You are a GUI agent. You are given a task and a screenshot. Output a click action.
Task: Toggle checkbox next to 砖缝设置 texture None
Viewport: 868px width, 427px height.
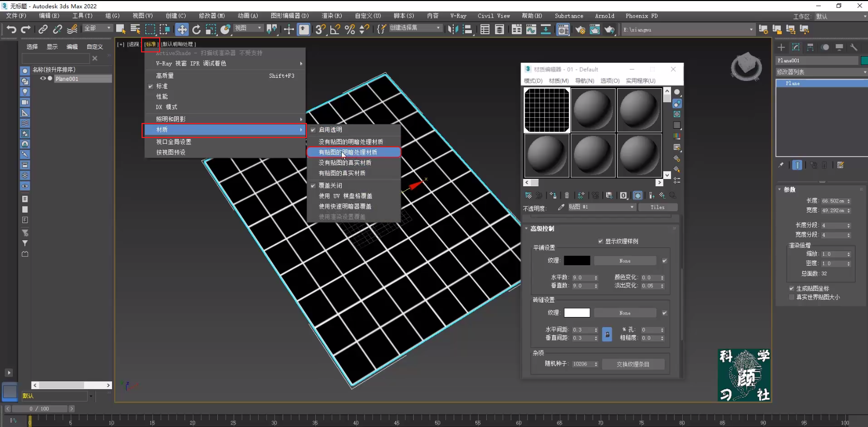664,313
